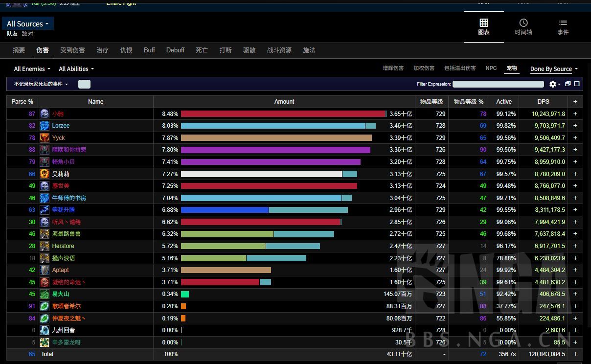
Task: Toggle the NPC filter option
Action: (x=491, y=68)
